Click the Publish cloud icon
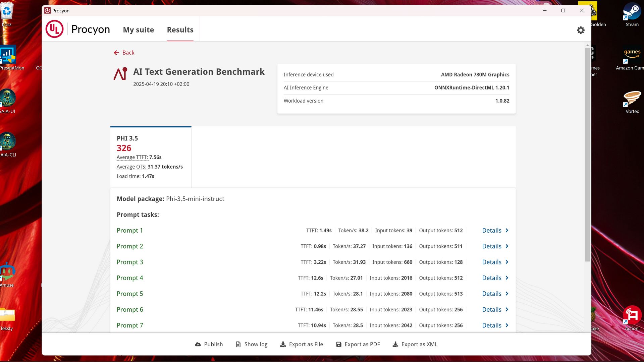The height and width of the screenshot is (362, 644). (198, 345)
